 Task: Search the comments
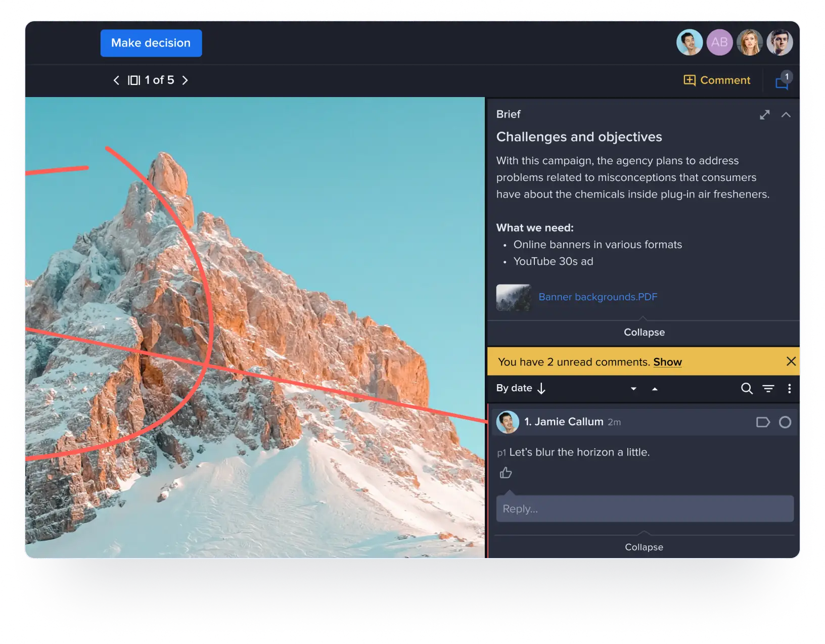coord(747,388)
